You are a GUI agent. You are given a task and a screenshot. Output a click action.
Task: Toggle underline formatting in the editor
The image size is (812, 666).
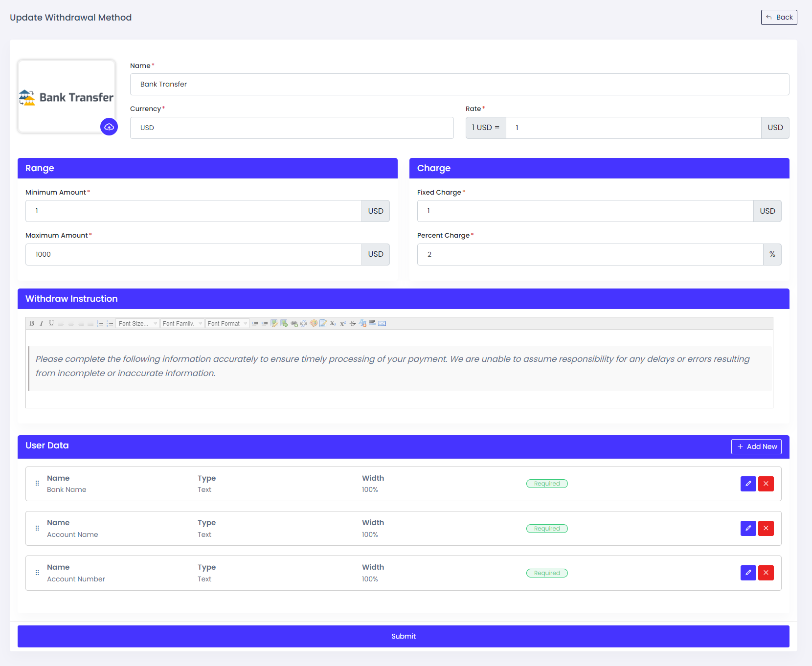click(x=51, y=324)
